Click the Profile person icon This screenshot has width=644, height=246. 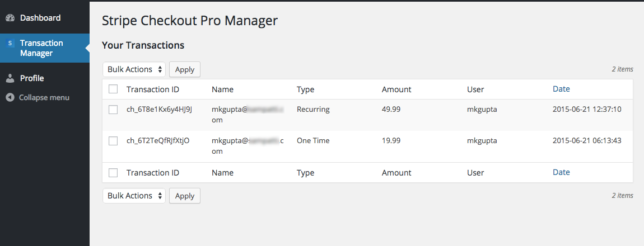pyautogui.click(x=10, y=78)
